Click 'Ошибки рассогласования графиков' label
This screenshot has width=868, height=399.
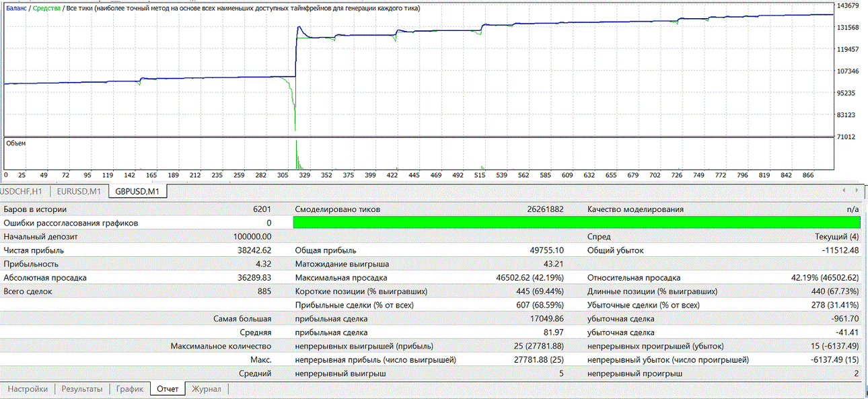(71, 223)
